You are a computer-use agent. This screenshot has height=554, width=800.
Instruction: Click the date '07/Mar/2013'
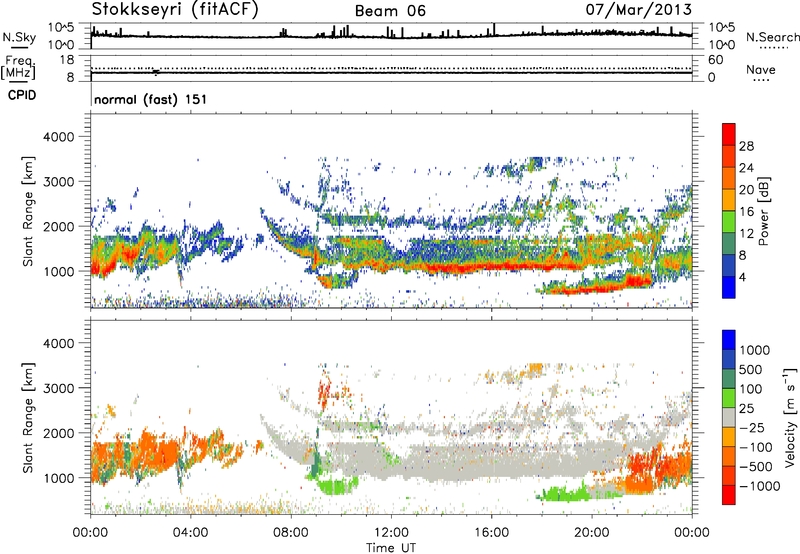[x=639, y=9]
